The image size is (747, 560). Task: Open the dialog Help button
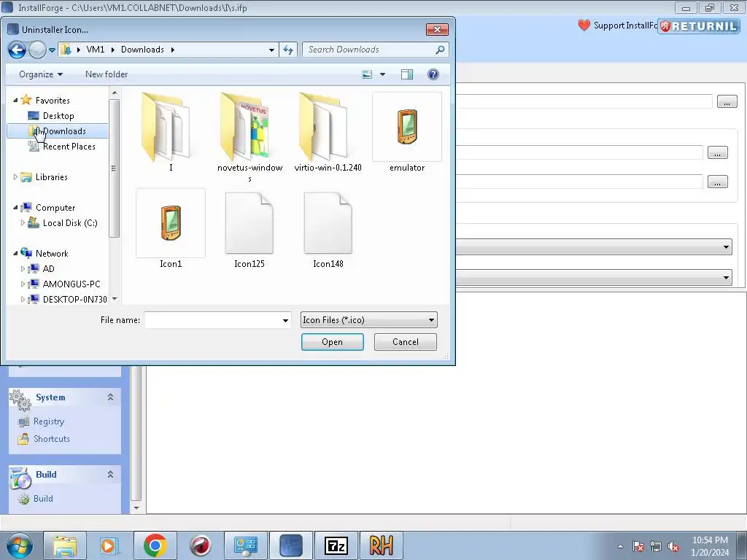[x=433, y=74]
